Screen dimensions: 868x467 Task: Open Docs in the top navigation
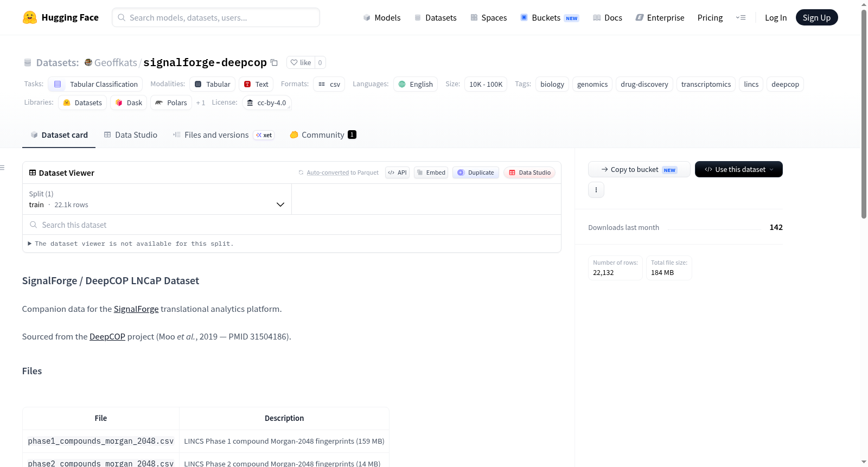click(607, 17)
